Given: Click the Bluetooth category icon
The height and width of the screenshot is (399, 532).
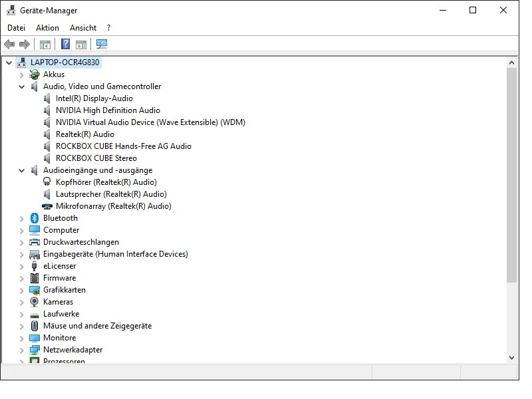Looking at the screenshot, I should tap(35, 218).
